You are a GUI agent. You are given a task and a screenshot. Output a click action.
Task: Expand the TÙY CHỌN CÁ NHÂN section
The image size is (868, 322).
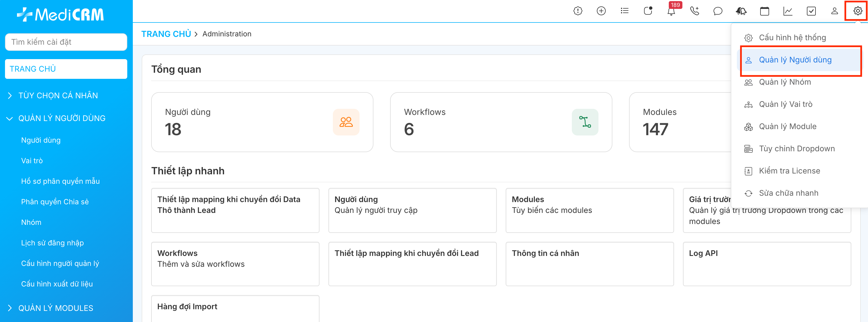(x=58, y=96)
